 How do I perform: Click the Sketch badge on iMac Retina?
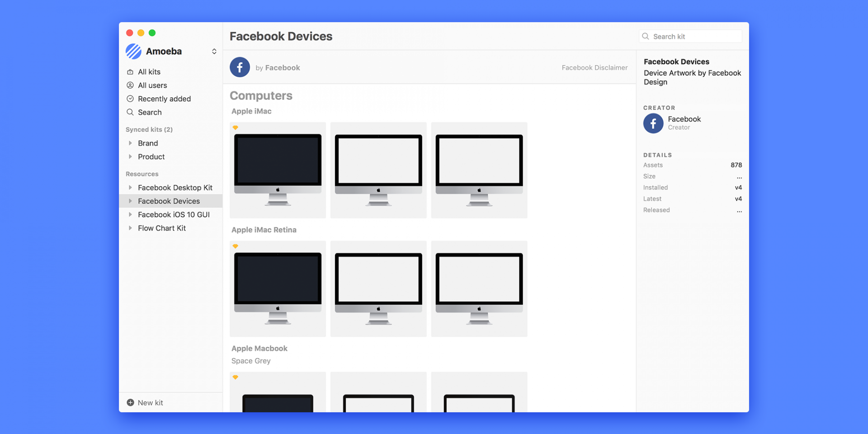point(235,246)
